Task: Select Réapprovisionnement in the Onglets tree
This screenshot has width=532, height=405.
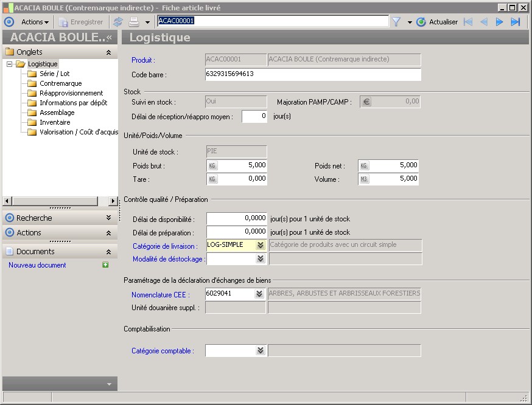Action: pyautogui.click(x=71, y=93)
